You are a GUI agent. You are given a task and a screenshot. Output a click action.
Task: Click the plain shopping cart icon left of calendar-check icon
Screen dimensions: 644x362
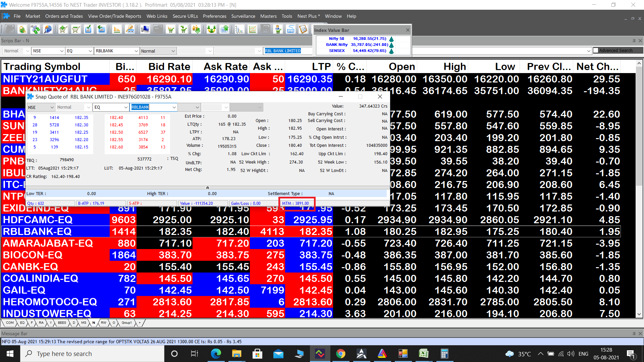click(x=76, y=29)
